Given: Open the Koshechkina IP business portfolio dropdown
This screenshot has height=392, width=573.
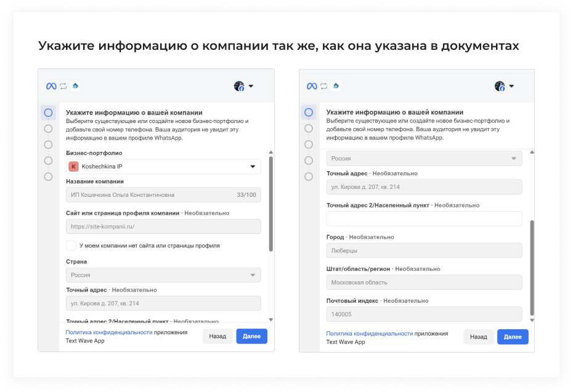Looking at the screenshot, I should pyautogui.click(x=163, y=166).
